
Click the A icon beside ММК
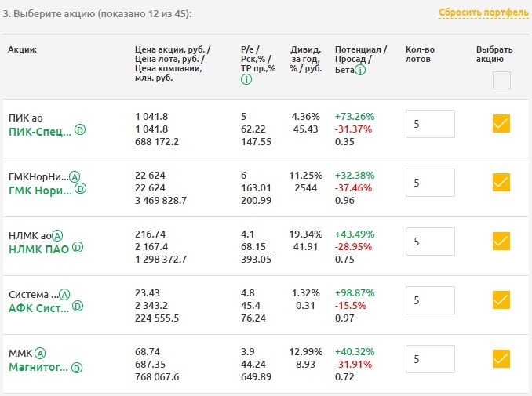click(40, 353)
